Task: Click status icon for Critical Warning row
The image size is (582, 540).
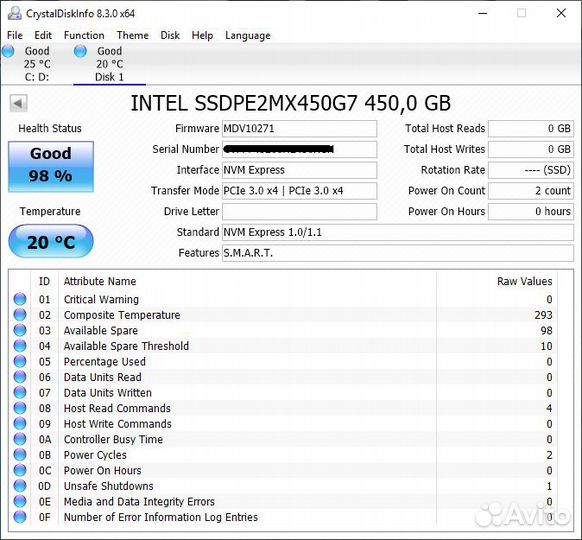Action: 20,299
